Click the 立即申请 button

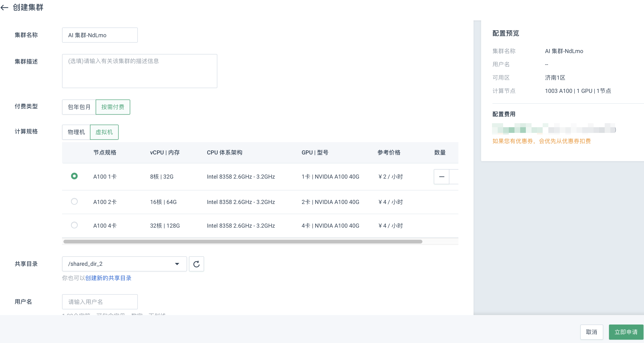pos(626,332)
